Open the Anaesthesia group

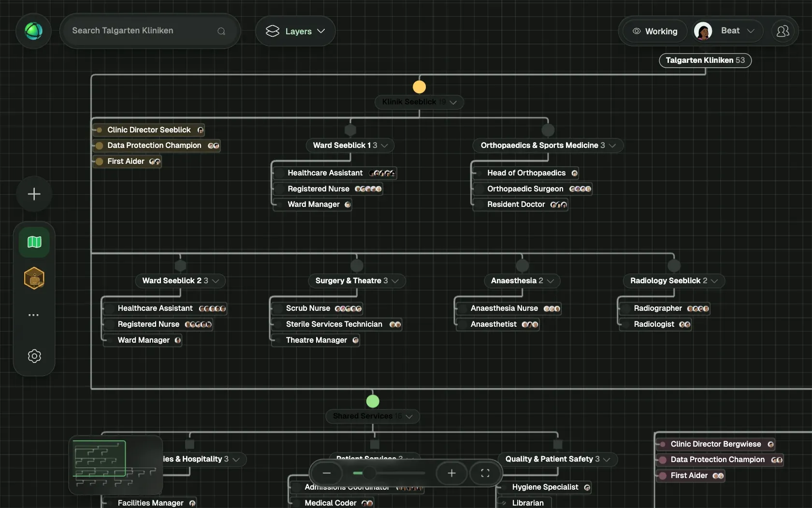(x=522, y=281)
